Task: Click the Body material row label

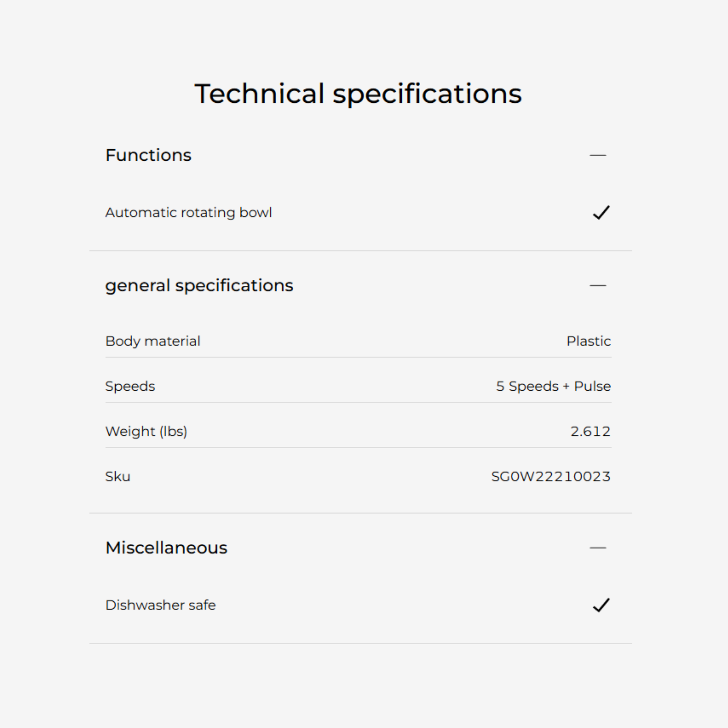Action: [152, 341]
